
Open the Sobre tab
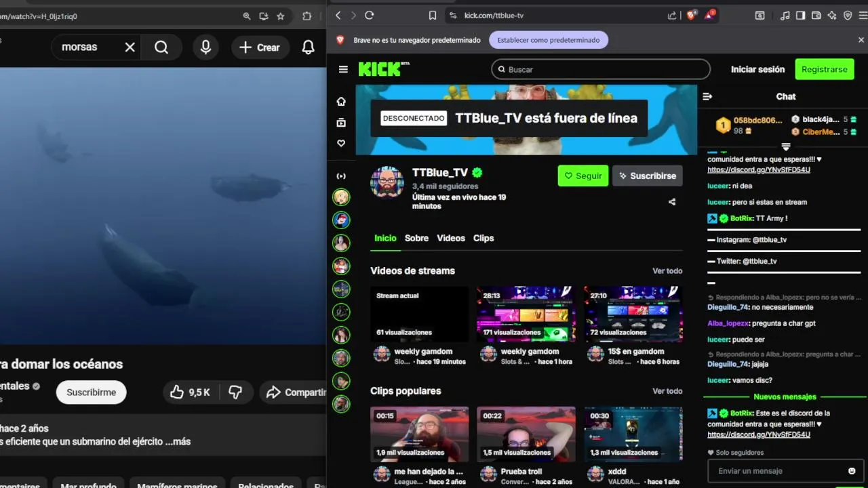(416, 238)
